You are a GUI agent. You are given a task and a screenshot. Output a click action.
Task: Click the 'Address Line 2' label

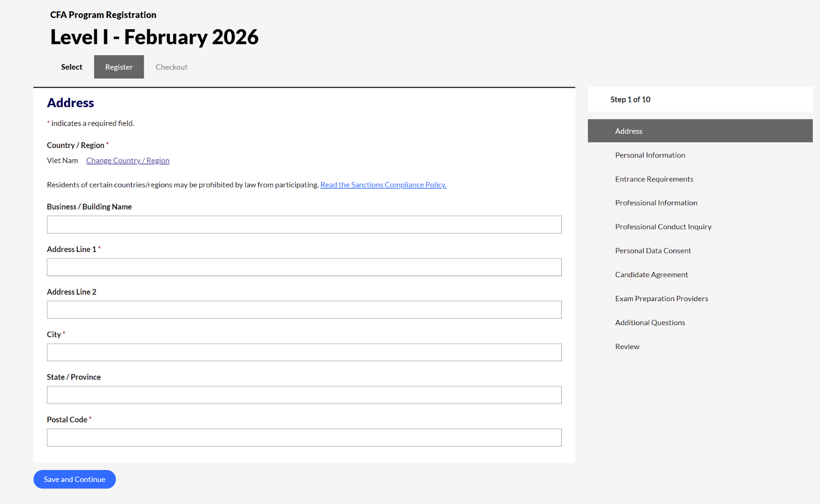tap(72, 292)
